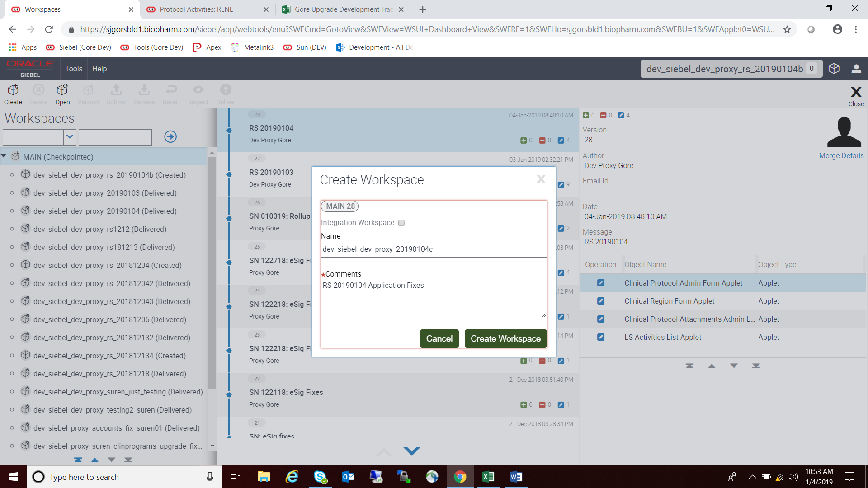The width and height of the screenshot is (868, 488).
Task: Click the Merge Details link
Action: (841, 155)
